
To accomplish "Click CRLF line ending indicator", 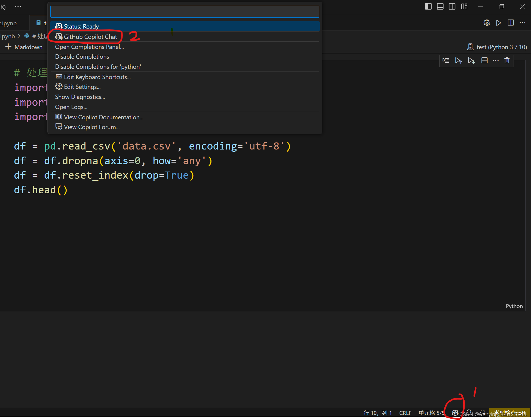I will (x=405, y=413).
